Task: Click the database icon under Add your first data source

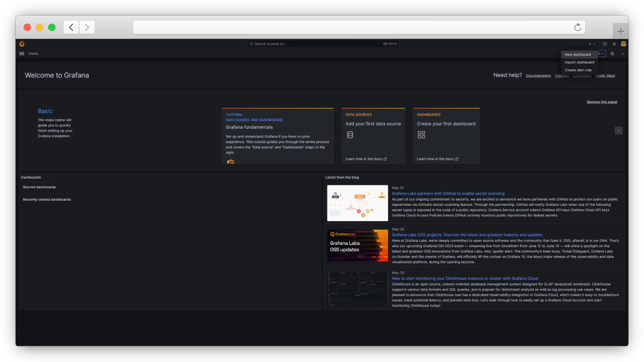Action: pyautogui.click(x=350, y=134)
